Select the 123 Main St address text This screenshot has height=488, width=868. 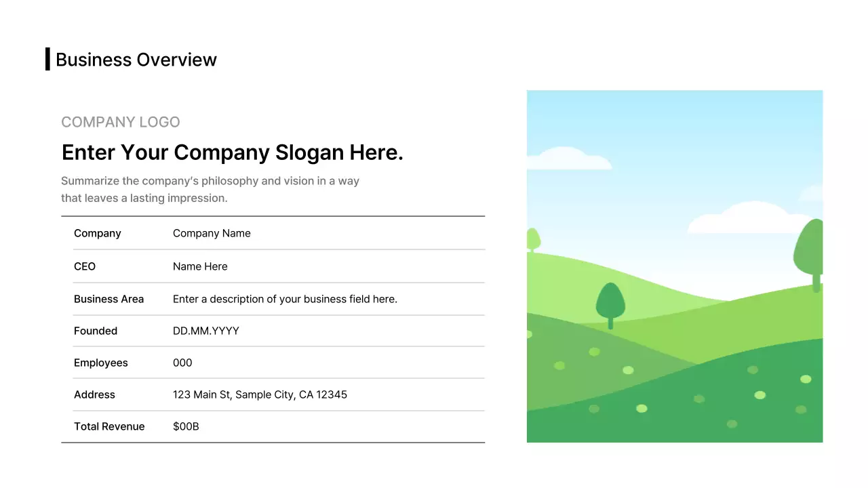pos(260,394)
